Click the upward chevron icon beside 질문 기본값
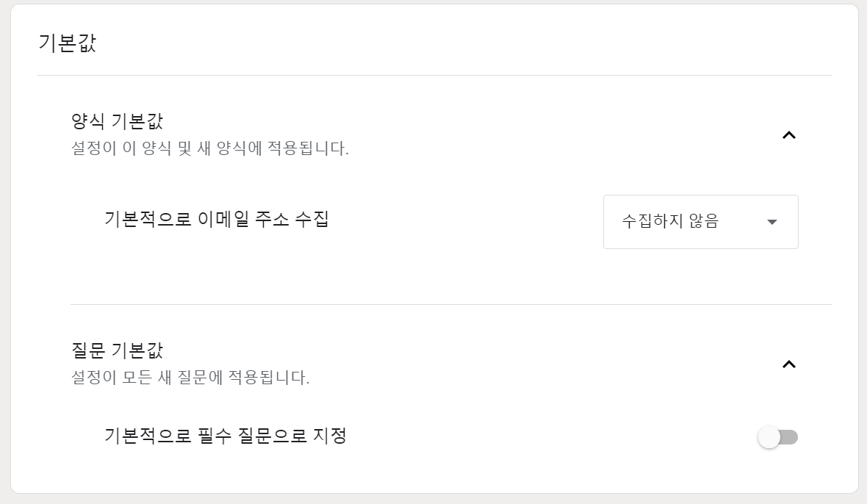Screen dimensions: 867x504 point(789,365)
